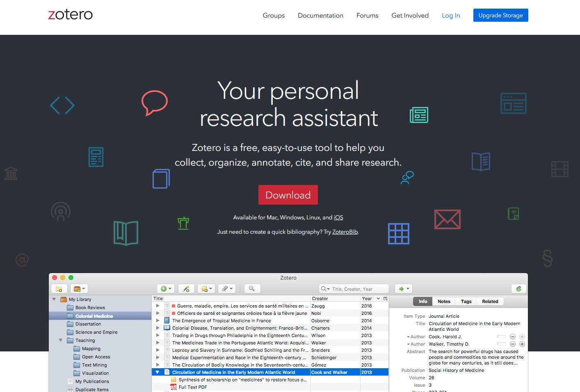The height and width of the screenshot is (392, 580).
Task: Remove author Walker with the minus control
Action: tap(513, 344)
